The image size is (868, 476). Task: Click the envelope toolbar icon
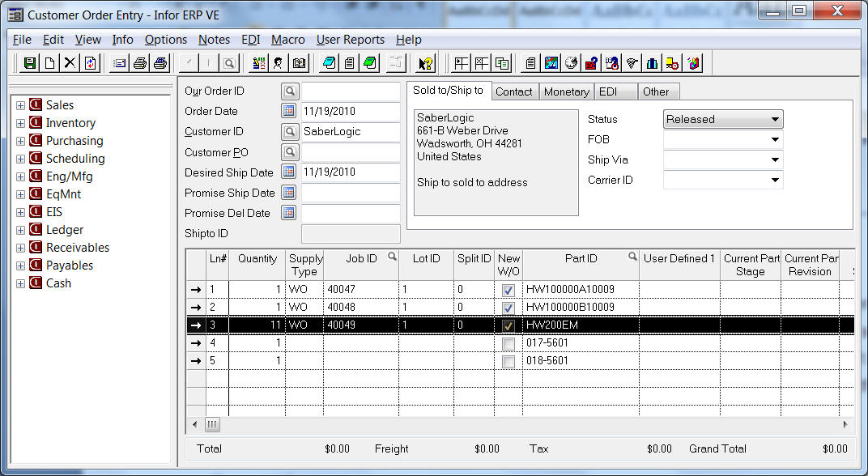(x=120, y=63)
